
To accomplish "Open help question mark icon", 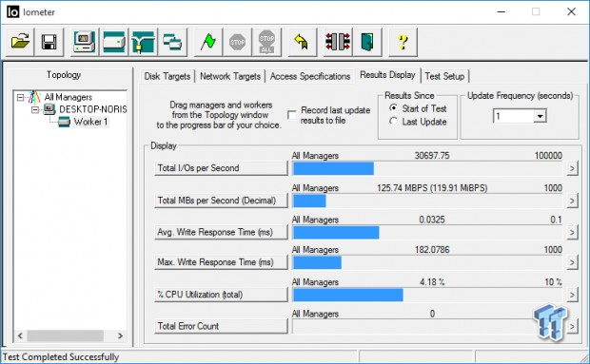I will point(403,42).
